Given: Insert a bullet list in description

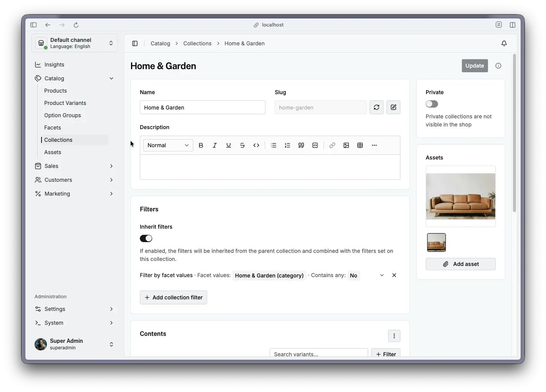Looking at the screenshot, I should 274,145.
